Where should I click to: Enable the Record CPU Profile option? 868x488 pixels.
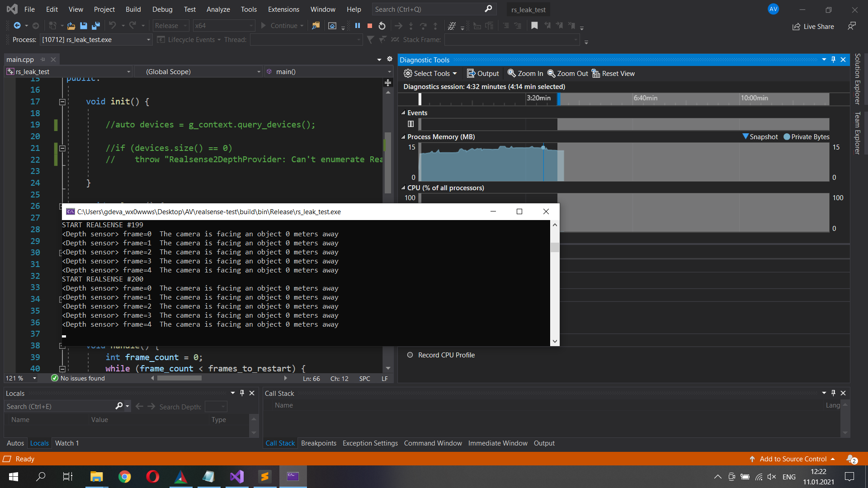(410, 355)
